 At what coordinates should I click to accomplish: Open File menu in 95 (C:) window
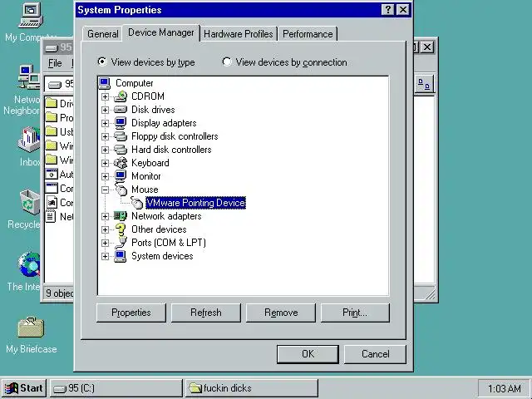(55, 63)
